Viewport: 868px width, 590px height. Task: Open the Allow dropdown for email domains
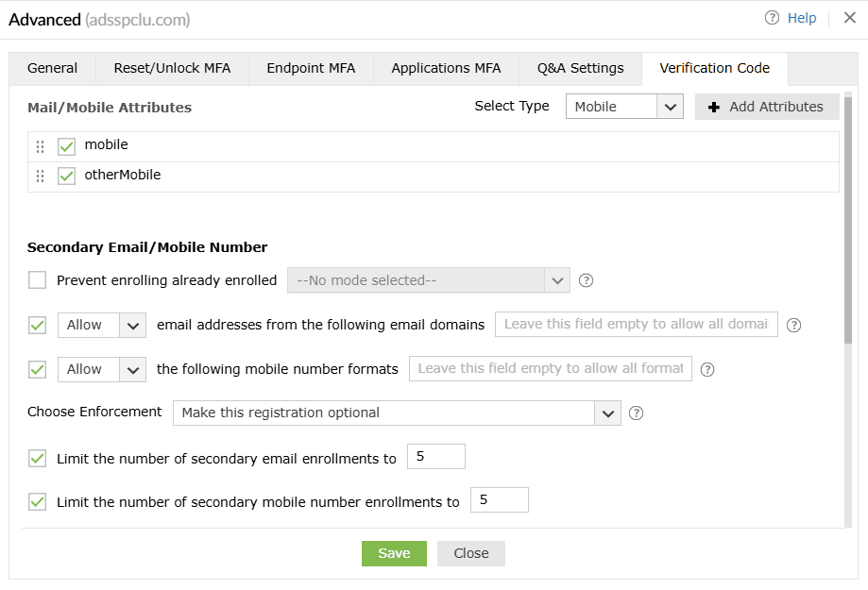tap(101, 325)
